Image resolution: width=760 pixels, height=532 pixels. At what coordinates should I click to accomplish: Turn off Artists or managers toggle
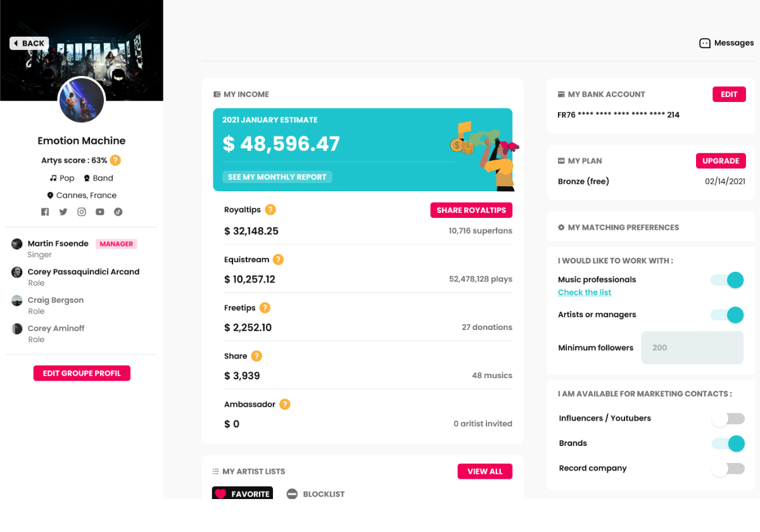click(x=727, y=315)
